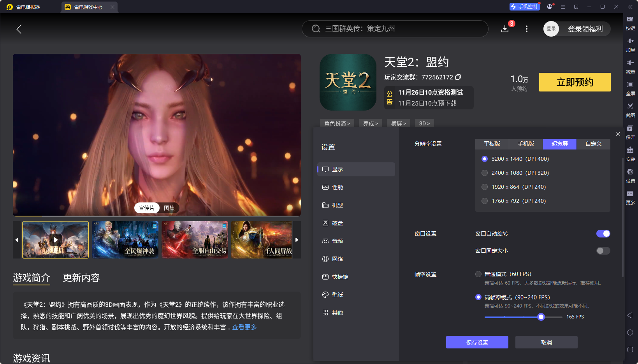Image resolution: width=638 pixels, height=364 pixels.
Task: Open the download manager icon with badge 3
Action: click(x=505, y=29)
